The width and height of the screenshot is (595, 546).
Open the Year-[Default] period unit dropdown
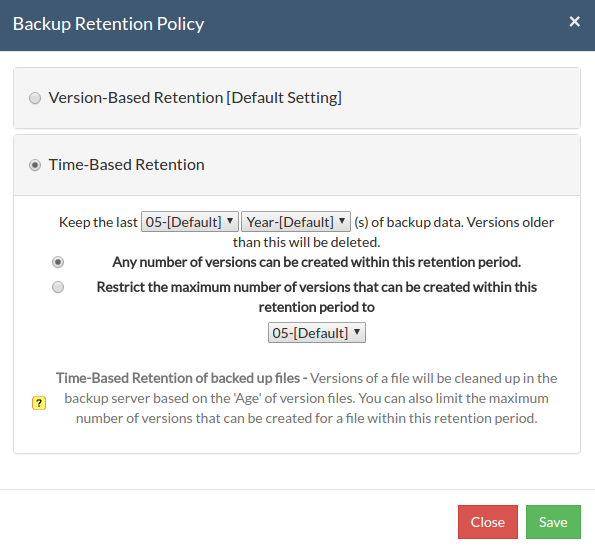296,222
